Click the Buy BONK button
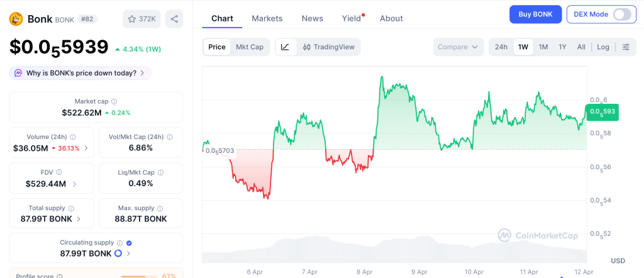644x278 pixels. point(535,14)
